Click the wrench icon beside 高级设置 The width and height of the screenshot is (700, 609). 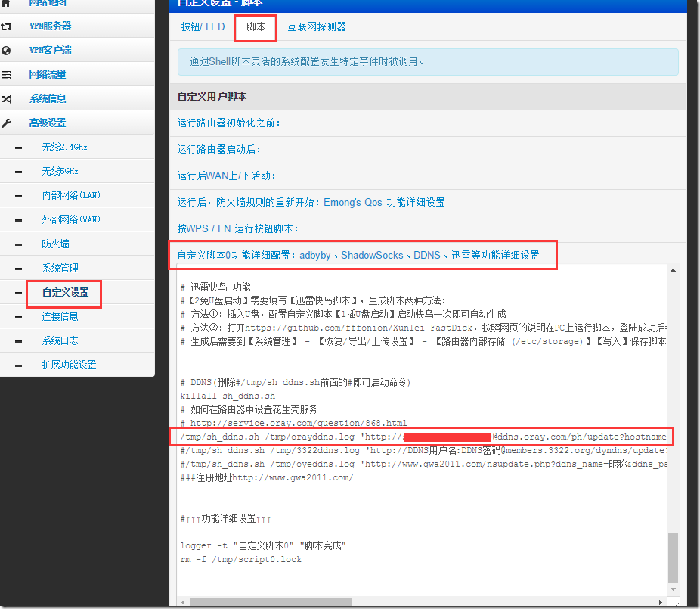coord(6,123)
